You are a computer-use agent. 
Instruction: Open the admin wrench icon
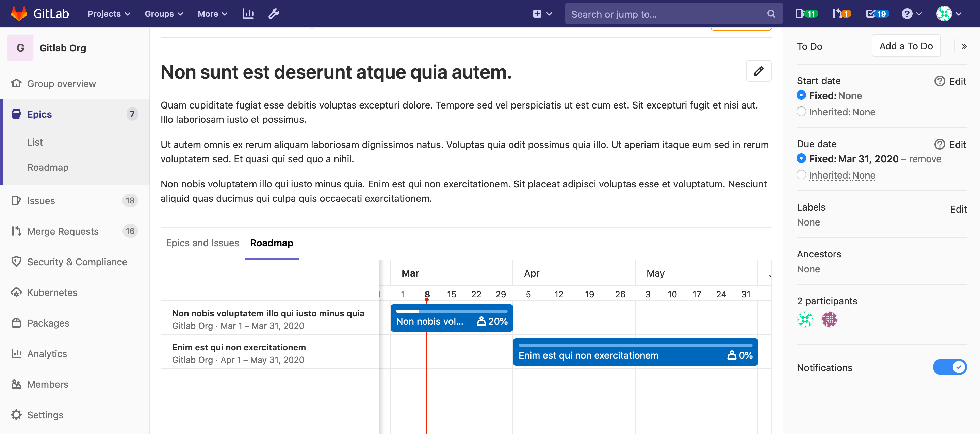click(x=274, y=14)
